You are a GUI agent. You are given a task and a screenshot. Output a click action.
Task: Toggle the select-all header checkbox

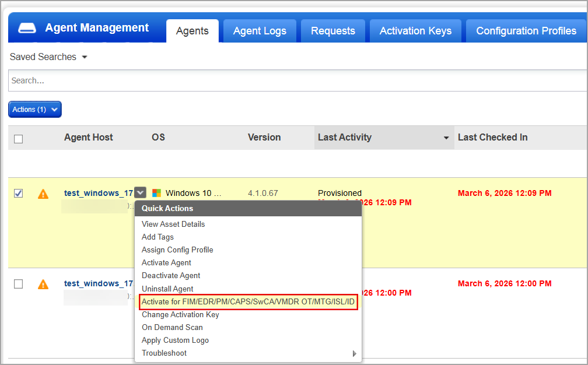click(18, 139)
